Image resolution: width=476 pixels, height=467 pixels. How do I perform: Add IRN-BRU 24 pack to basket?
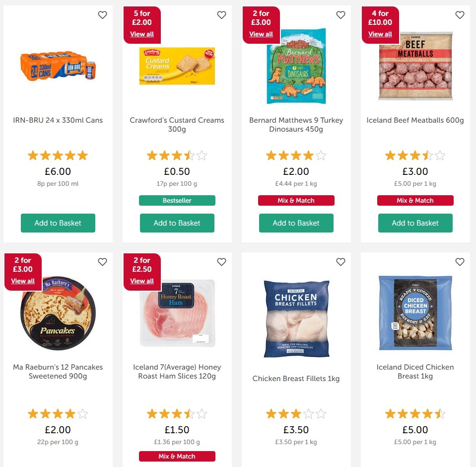pyautogui.click(x=58, y=223)
